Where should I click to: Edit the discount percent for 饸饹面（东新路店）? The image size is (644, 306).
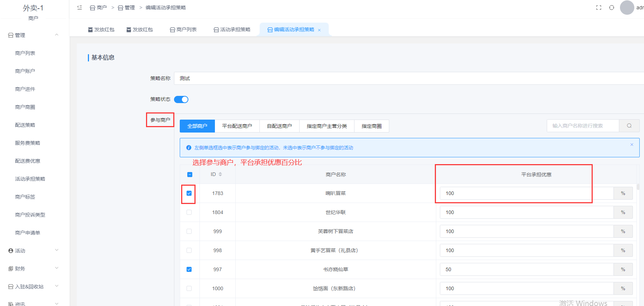(x=527, y=288)
